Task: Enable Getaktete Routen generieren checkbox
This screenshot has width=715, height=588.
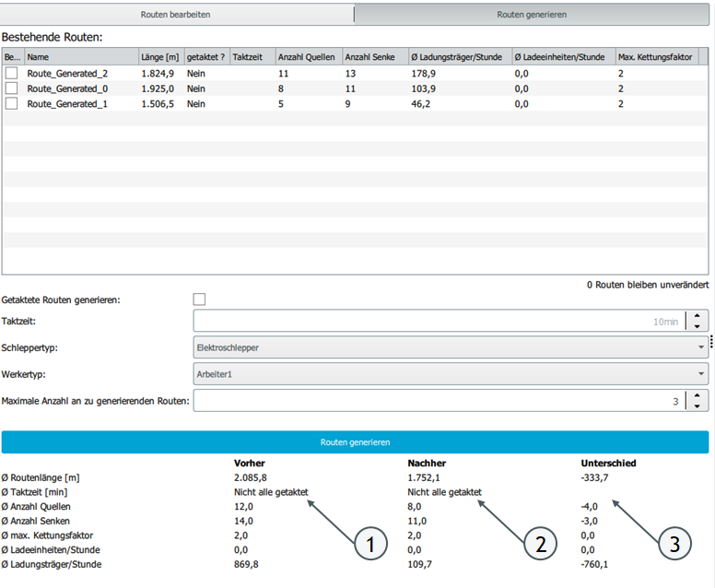Action: [x=199, y=300]
